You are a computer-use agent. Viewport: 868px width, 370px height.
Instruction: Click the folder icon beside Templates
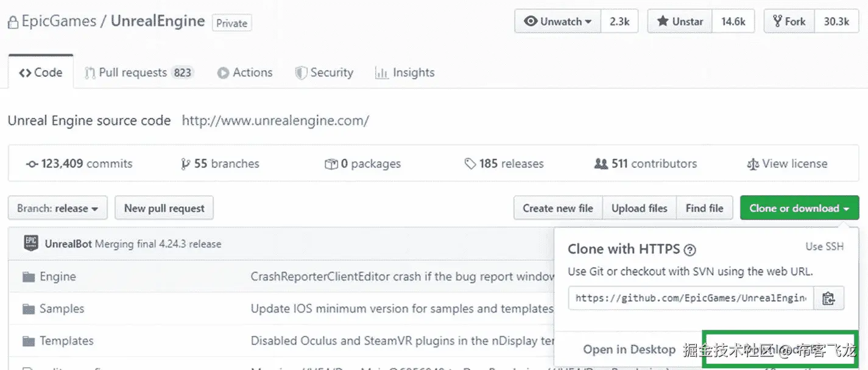click(x=29, y=341)
